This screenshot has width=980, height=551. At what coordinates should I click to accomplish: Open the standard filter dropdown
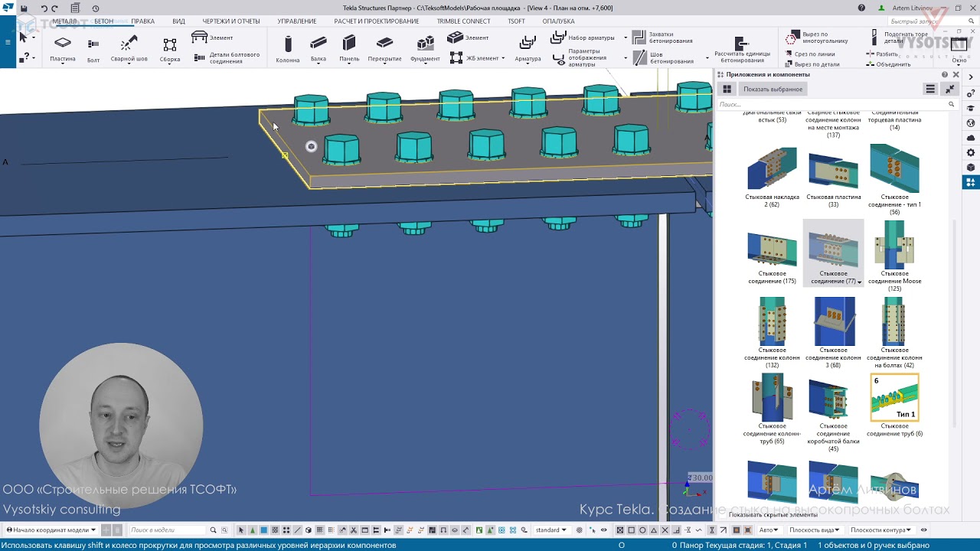tap(550, 530)
